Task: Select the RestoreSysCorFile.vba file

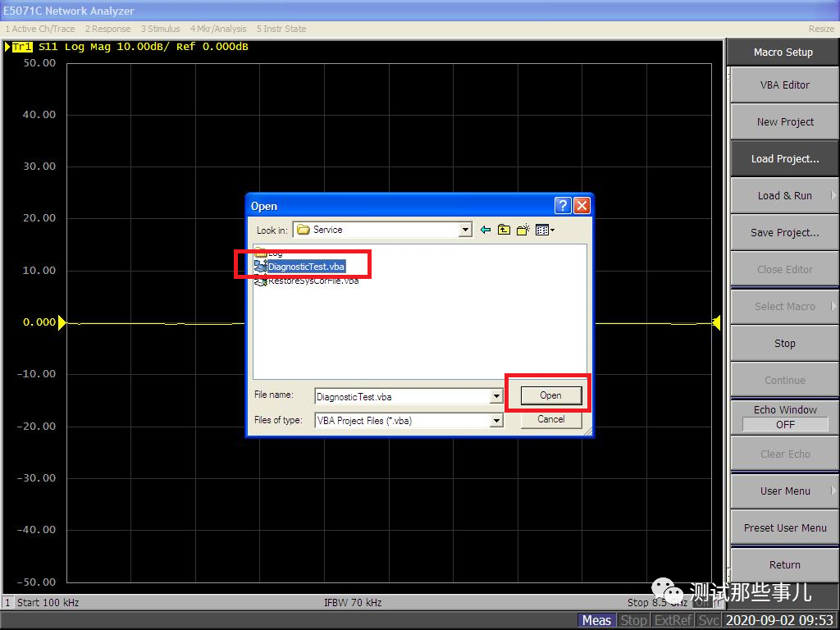Action: tap(307, 281)
